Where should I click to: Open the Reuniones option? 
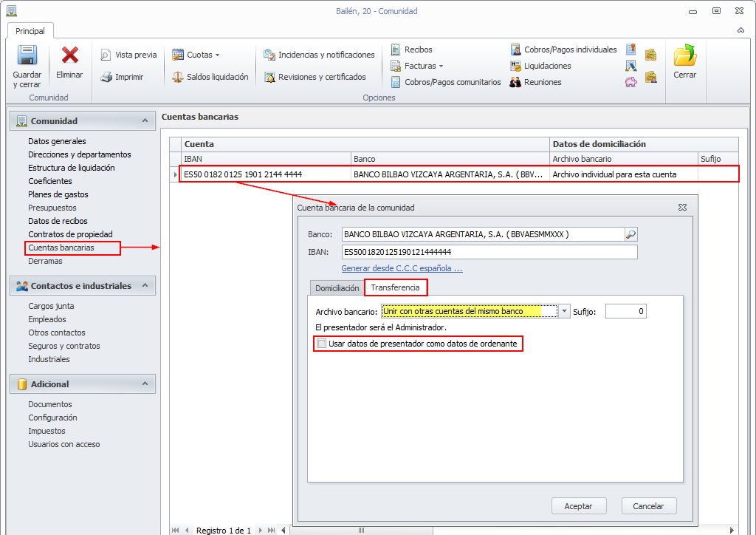click(536, 83)
